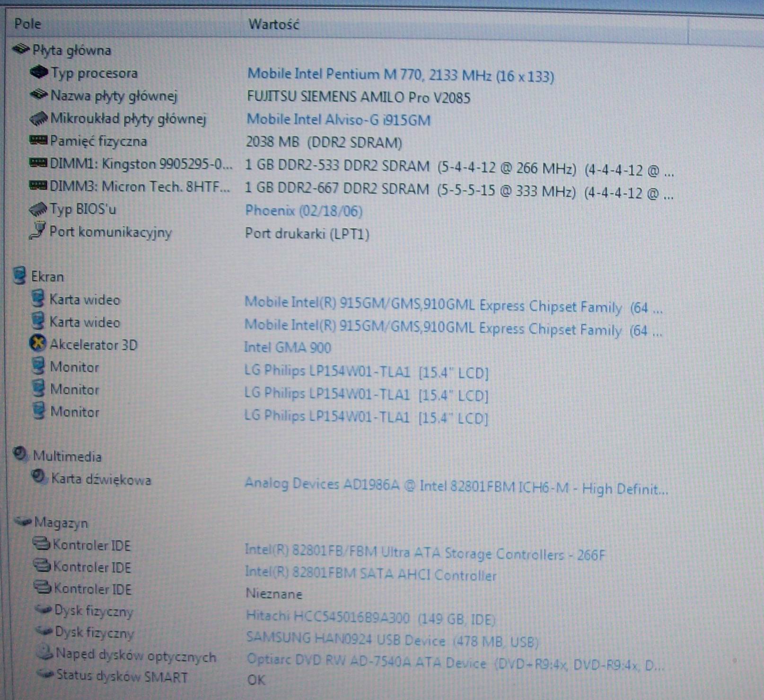The height and width of the screenshot is (700, 764).
Task: Select the Multimedia section heading
Action: coord(67,456)
